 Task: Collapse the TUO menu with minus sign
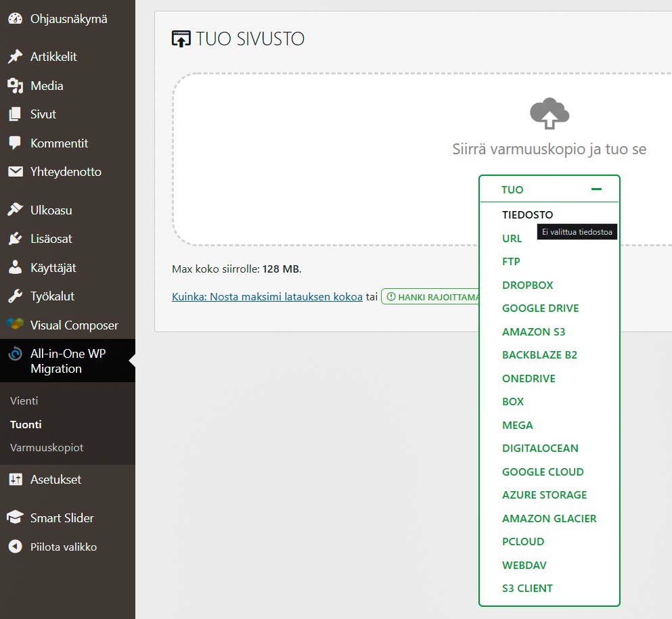[597, 189]
